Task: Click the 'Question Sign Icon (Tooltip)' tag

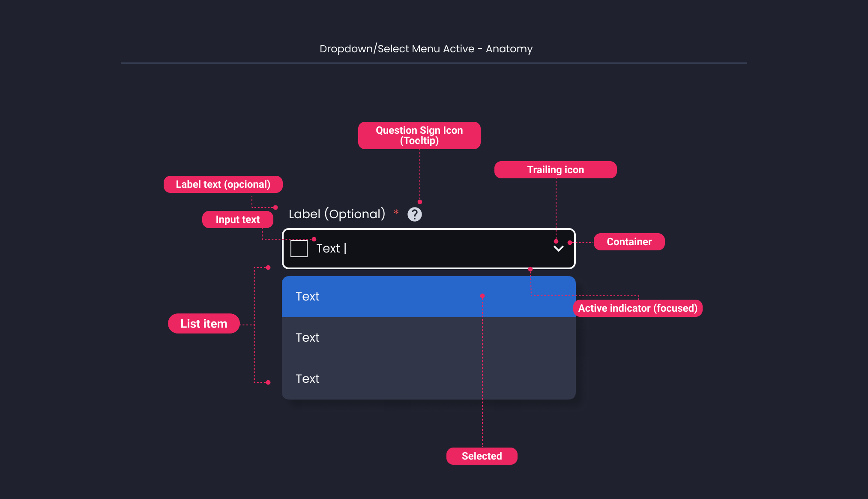Action: click(x=419, y=135)
